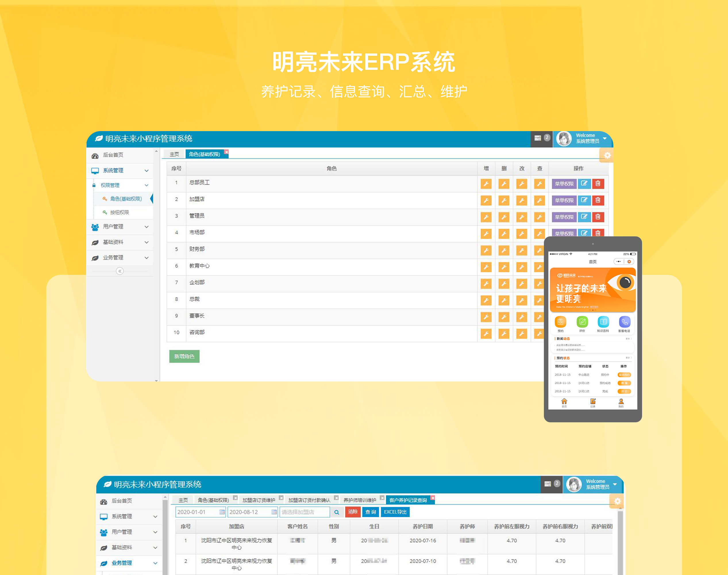
Task: Click the EXCEL导出 button
Action: (395, 512)
